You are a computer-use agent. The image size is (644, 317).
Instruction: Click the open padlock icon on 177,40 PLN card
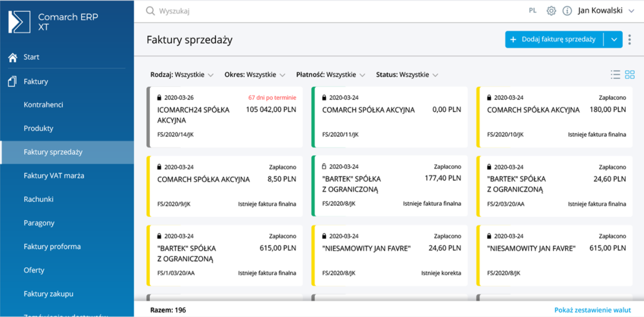pyautogui.click(x=324, y=166)
